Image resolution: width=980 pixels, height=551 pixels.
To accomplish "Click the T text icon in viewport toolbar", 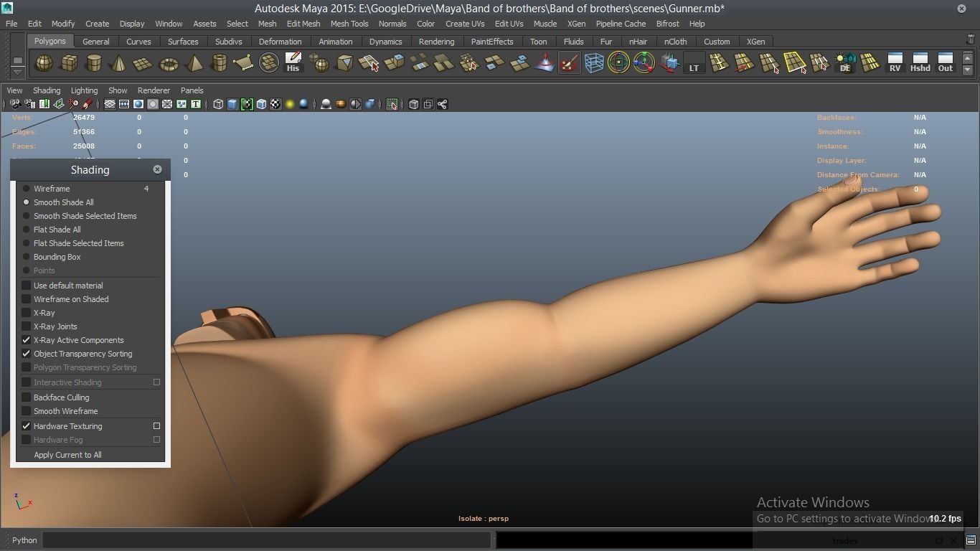I will 195,105.
